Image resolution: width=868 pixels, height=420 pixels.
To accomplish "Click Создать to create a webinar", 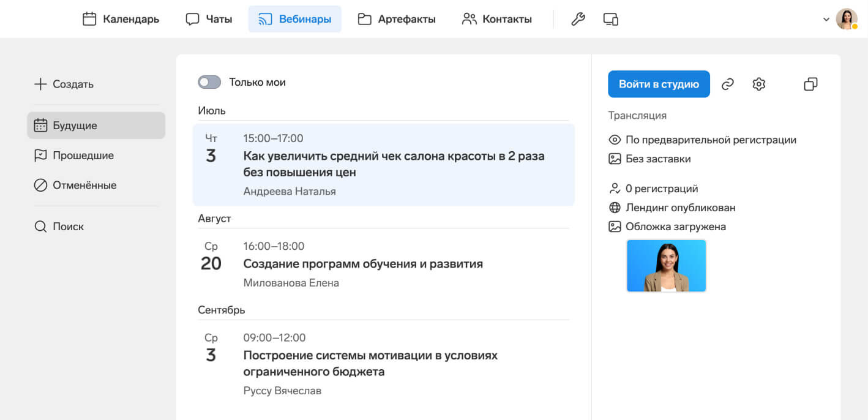I will pyautogui.click(x=64, y=84).
